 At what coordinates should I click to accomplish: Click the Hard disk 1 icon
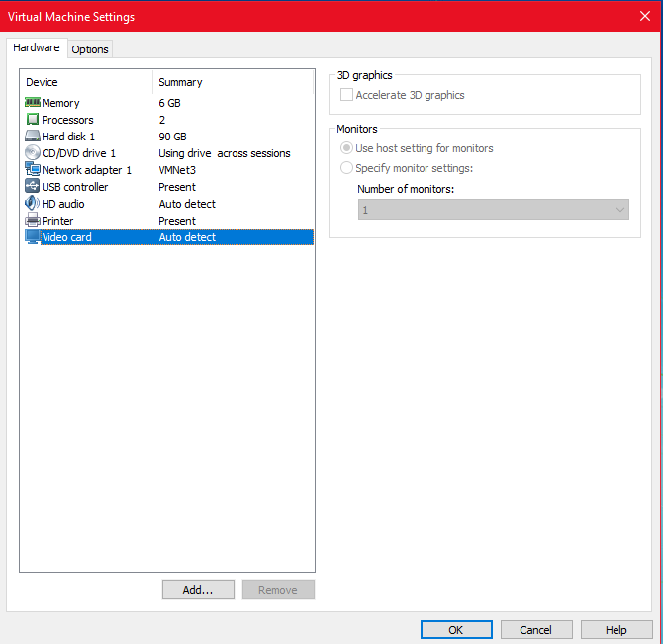pyautogui.click(x=32, y=137)
